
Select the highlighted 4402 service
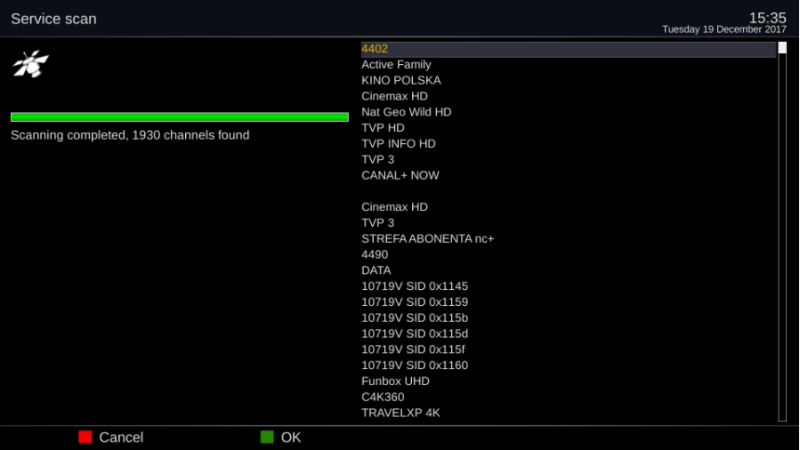[568, 49]
